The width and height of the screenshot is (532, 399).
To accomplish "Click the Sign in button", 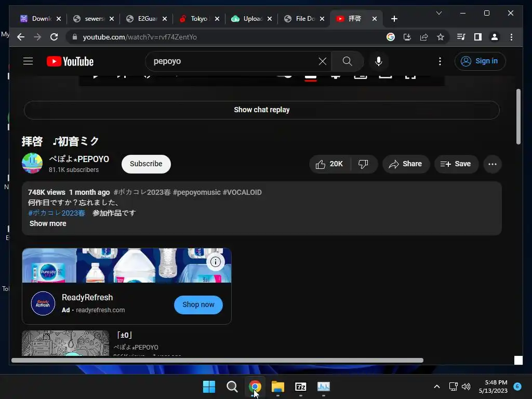I will point(480,61).
